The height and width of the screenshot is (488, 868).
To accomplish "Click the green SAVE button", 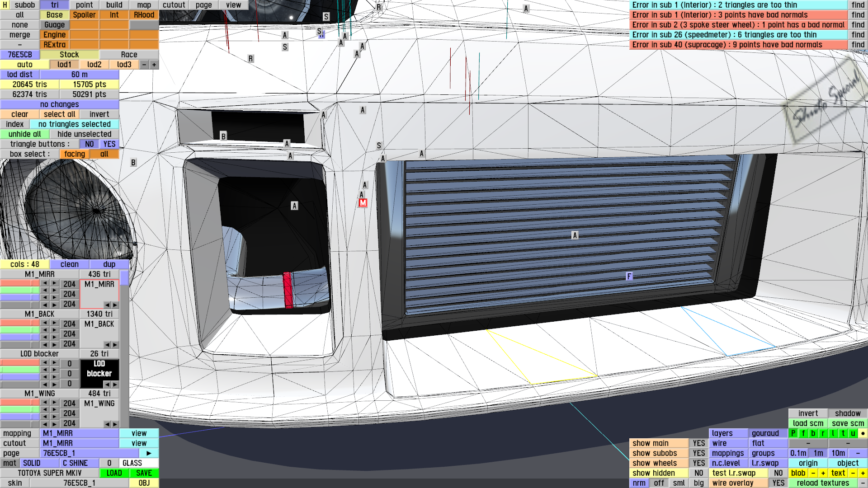I will click(x=144, y=473).
